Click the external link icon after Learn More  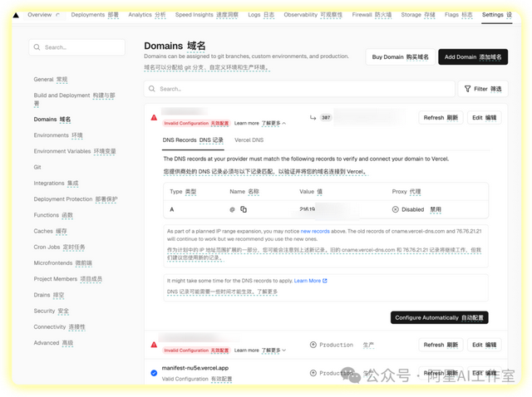325,281
